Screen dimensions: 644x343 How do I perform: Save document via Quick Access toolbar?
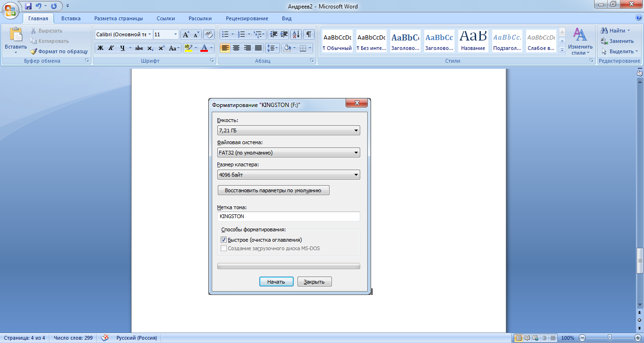(x=28, y=6)
